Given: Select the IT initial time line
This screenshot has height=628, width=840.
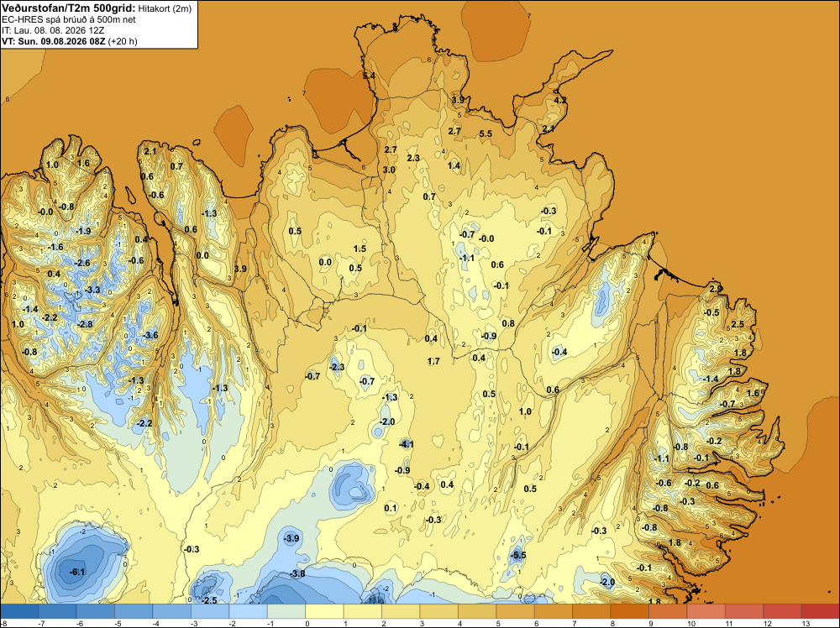Looking at the screenshot, I should (53, 30).
